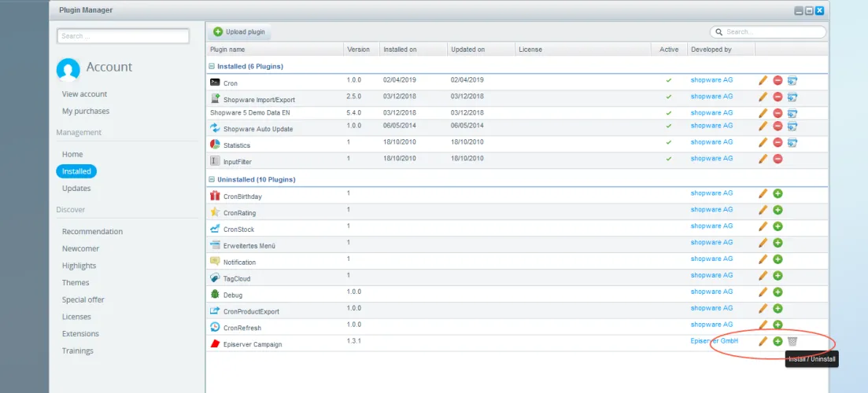The width and height of the screenshot is (868, 393).
Task: Open Licenses in sidebar
Action: pos(76,318)
